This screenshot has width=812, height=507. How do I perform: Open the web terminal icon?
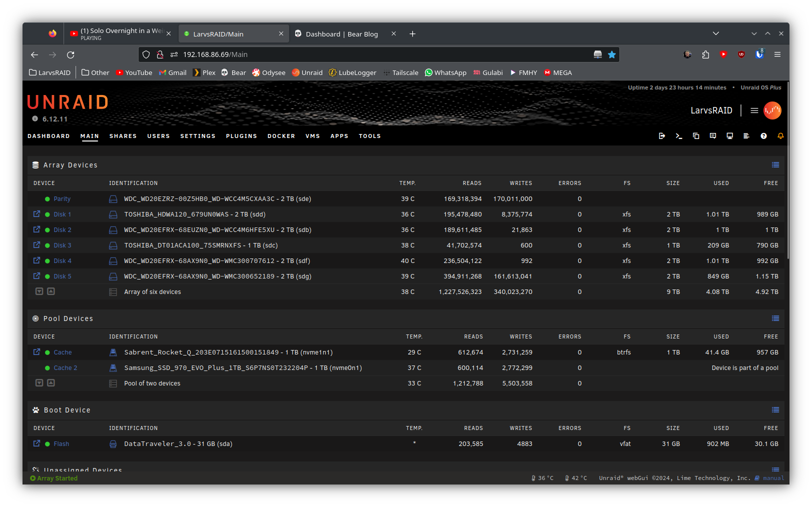click(679, 136)
